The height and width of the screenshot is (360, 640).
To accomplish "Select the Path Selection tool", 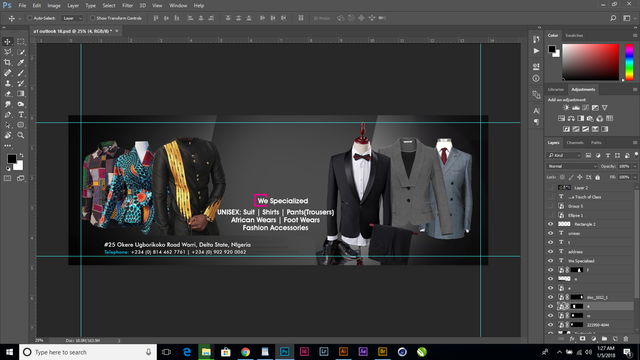I will click(x=7, y=125).
